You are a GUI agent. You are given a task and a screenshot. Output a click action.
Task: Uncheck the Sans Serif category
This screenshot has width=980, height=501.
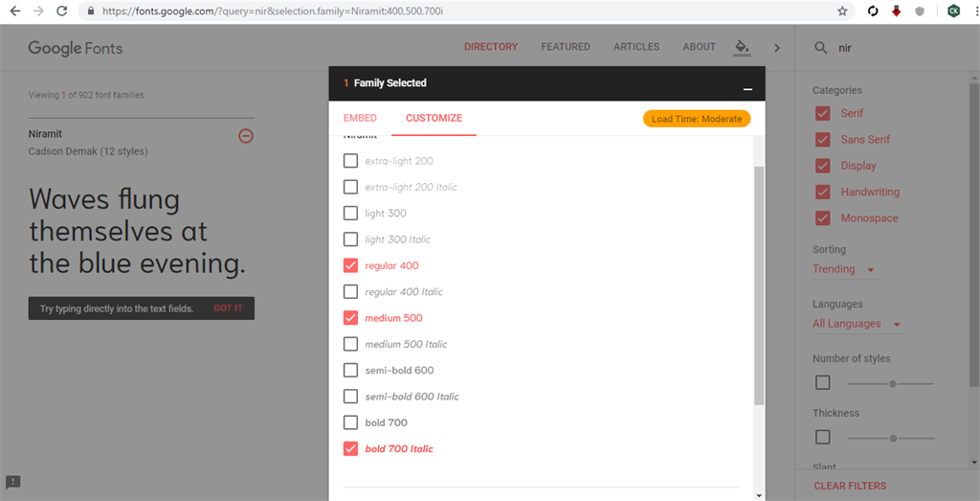point(822,140)
